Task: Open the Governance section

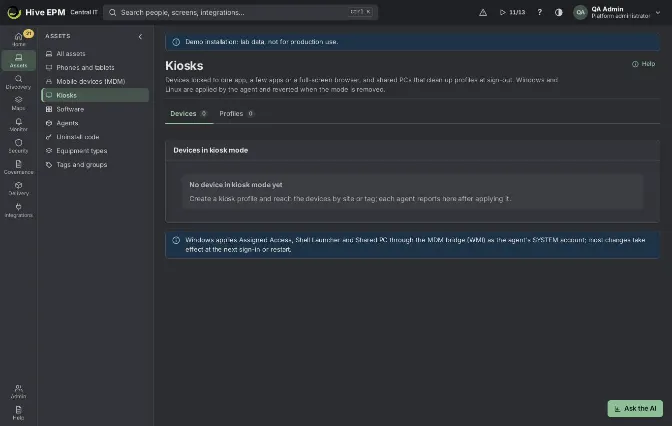Action: [x=18, y=167]
